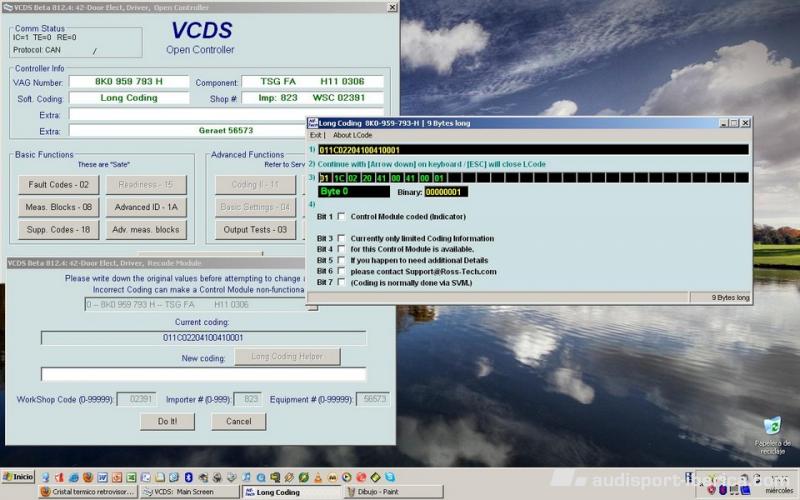Viewport: 800px width, 500px height.
Task: Open the Papelera de reciclaje desktop icon
Action: point(772,437)
